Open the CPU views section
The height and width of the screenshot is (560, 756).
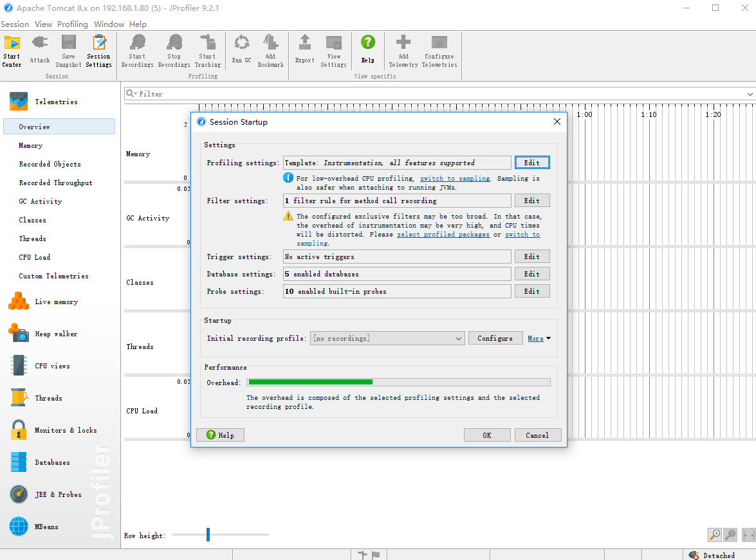click(40, 366)
